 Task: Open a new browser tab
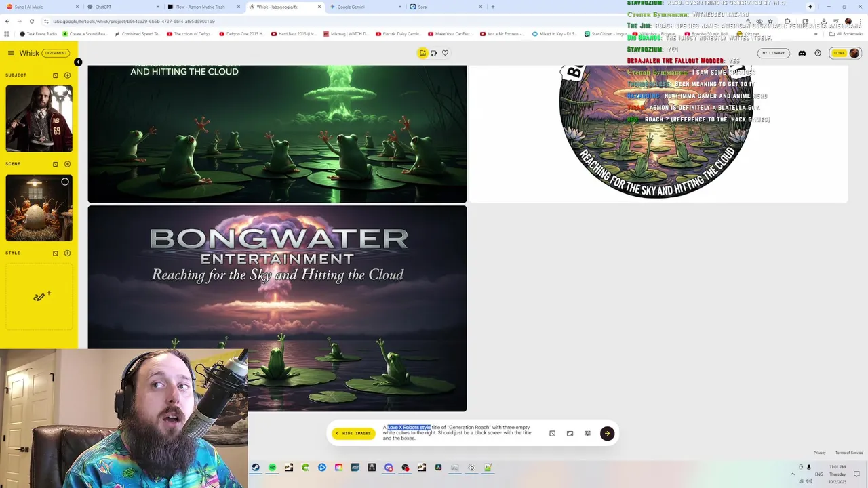pyautogui.click(x=492, y=7)
